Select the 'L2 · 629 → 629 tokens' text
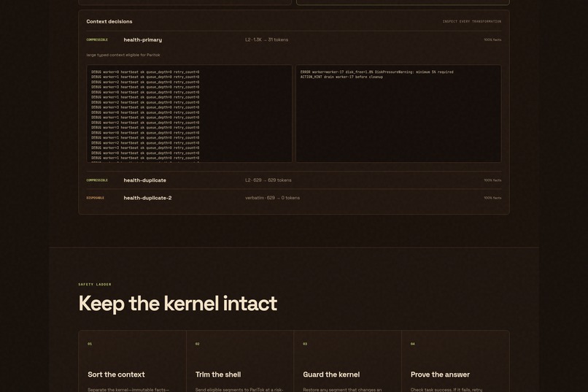Screen dimensions: 588x392 268,180
